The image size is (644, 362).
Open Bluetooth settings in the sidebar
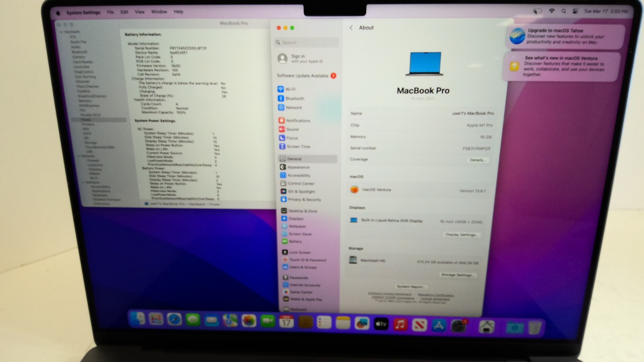coord(291,99)
